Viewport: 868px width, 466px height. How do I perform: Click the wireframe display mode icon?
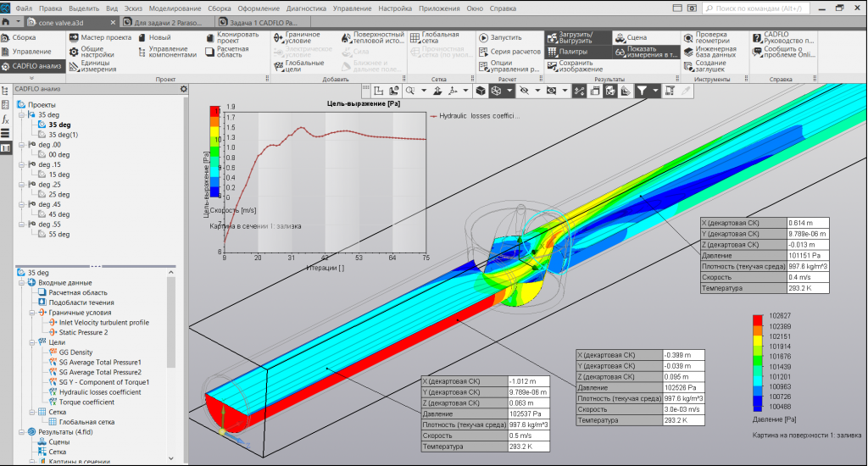(x=496, y=91)
